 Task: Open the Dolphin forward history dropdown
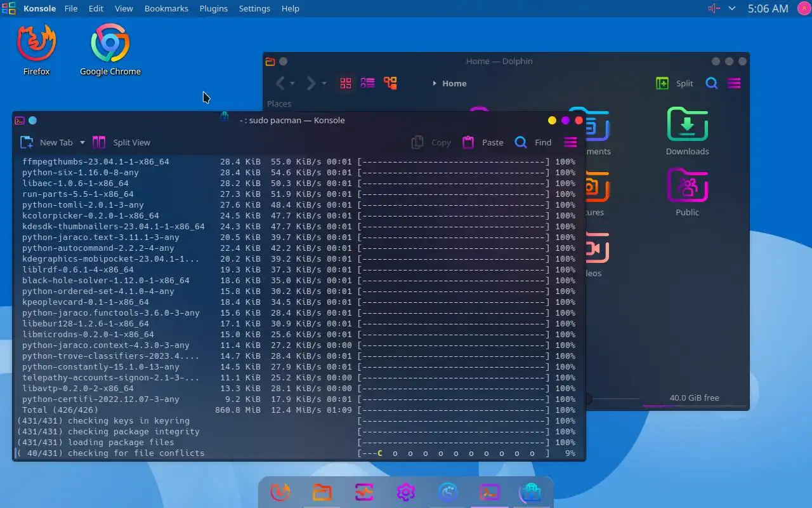(324, 83)
